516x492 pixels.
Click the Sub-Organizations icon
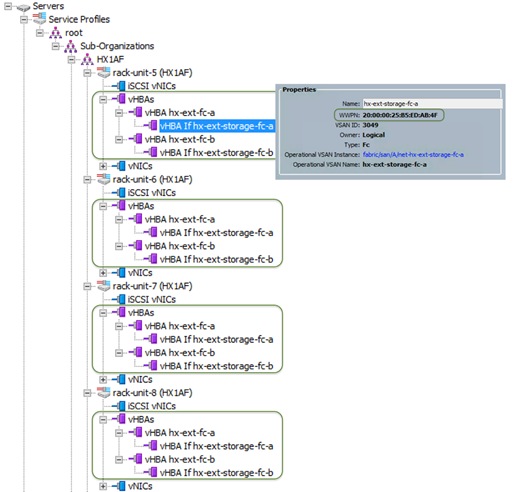tap(70, 46)
